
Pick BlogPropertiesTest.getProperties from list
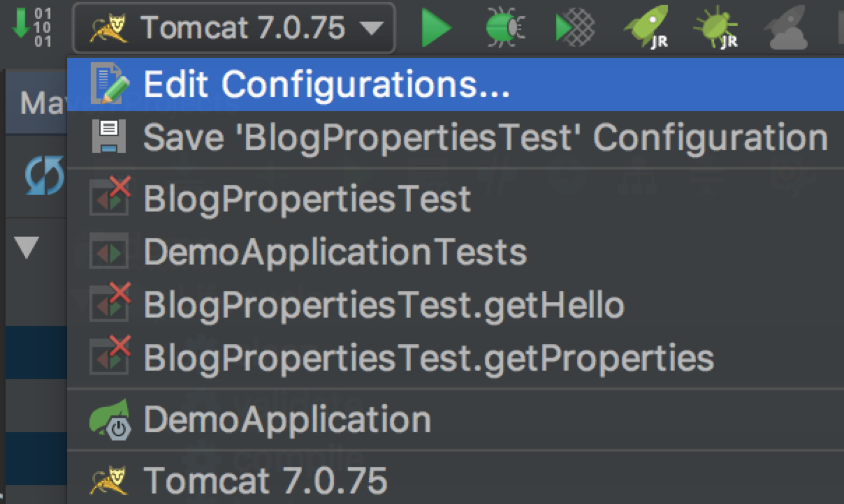428,357
